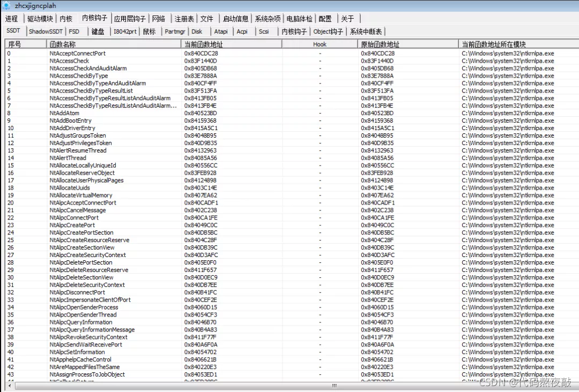Screen dimensions: 579x392
Task: Select the NtAcceptConnectPort row
Action: pos(293,54)
